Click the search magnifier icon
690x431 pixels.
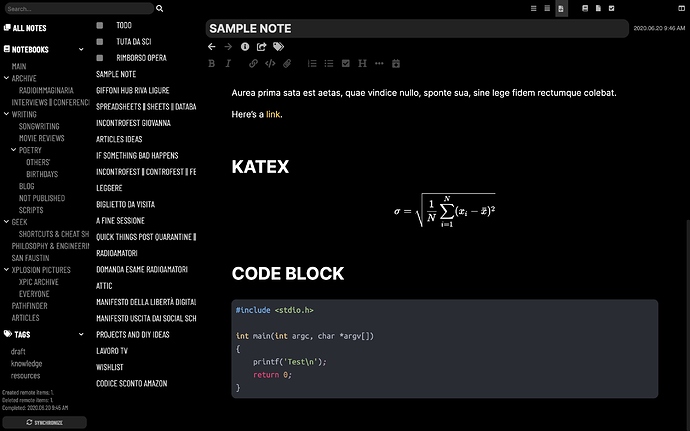[x=159, y=8]
